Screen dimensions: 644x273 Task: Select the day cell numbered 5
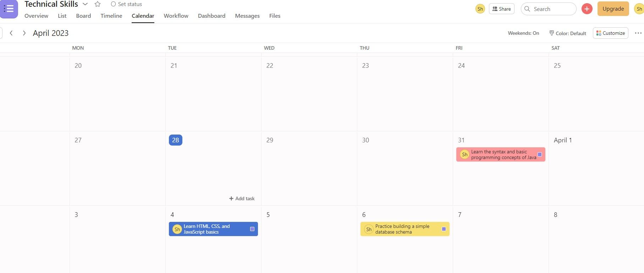pos(309,240)
